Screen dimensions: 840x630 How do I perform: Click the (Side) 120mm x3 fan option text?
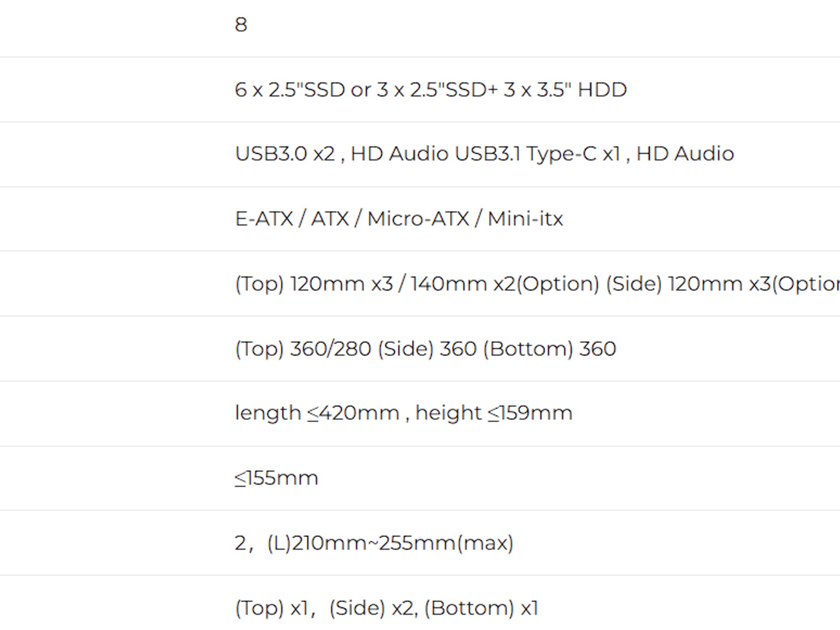pos(723,284)
